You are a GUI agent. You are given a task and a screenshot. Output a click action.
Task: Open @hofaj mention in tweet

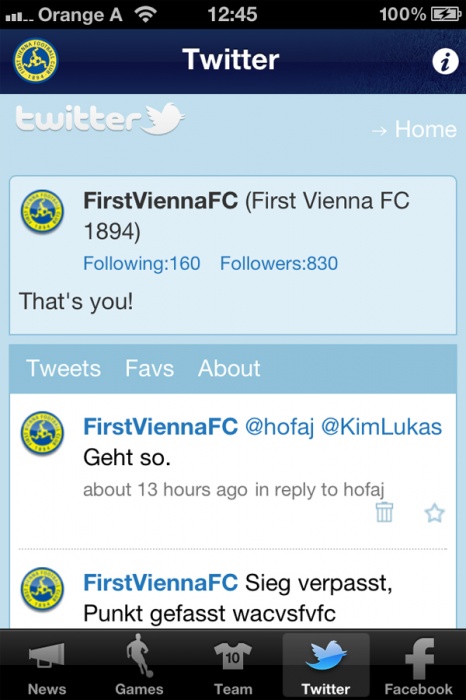[279, 427]
